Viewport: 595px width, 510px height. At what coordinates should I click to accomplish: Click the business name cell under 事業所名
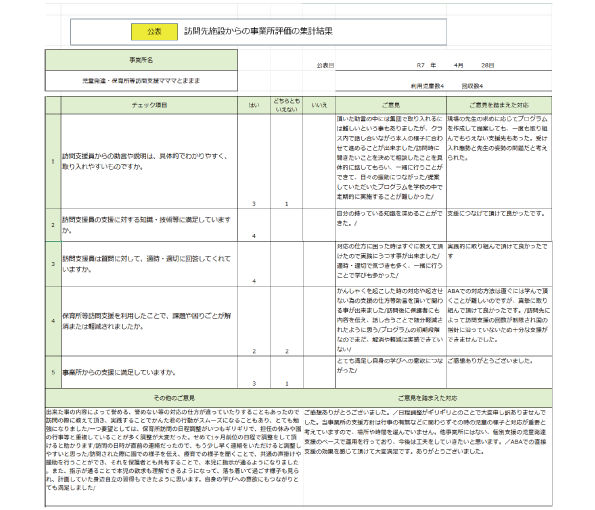coord(141,81)
